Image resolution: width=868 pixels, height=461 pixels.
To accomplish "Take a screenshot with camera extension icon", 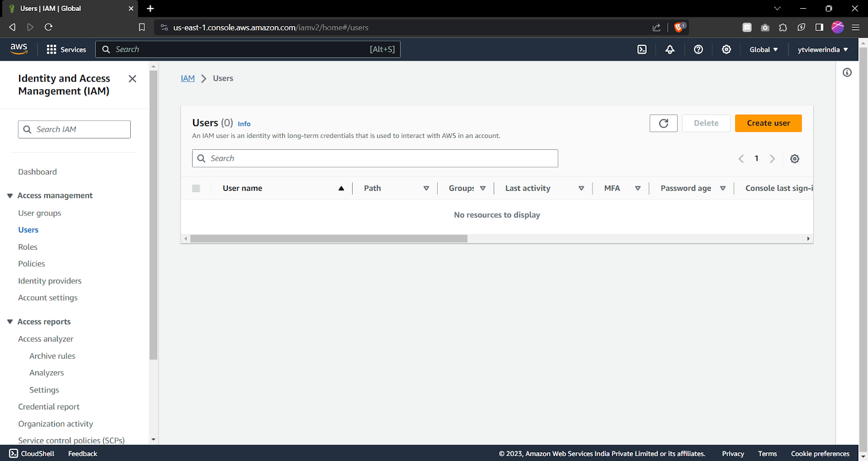I will pyautogui.click(x=765, y=27).
